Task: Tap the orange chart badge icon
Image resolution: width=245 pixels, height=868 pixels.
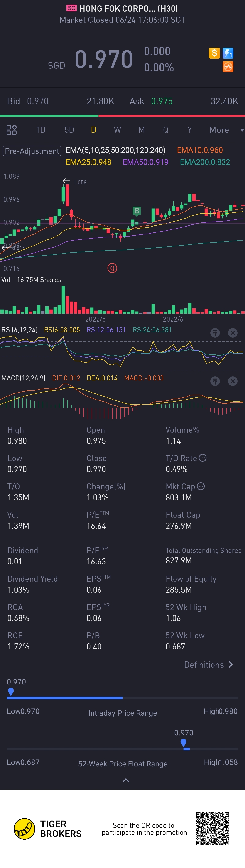Action: pyautogui.click(x=228, y=67)
